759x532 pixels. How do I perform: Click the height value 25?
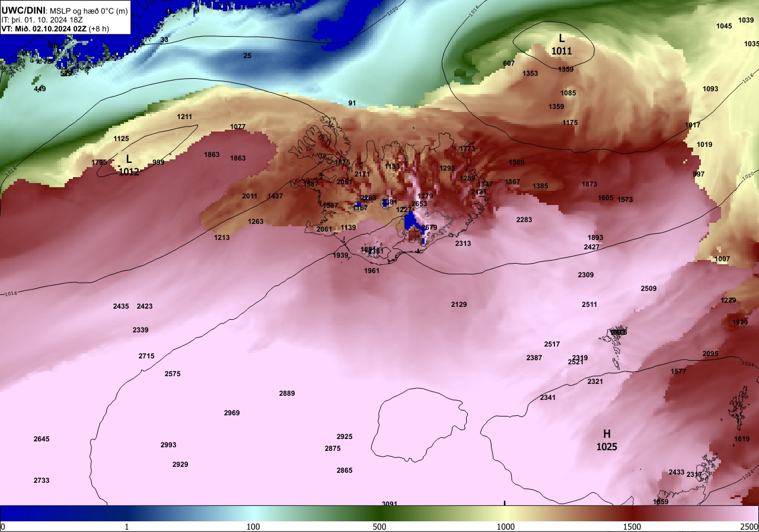click(x=247, y=56)
